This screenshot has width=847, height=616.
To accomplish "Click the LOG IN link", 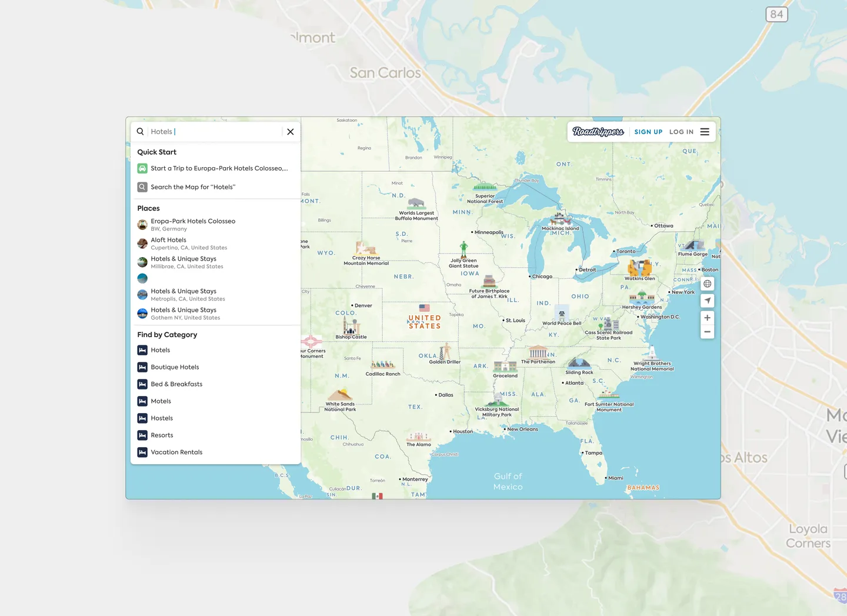I will [x=681, y=132].
